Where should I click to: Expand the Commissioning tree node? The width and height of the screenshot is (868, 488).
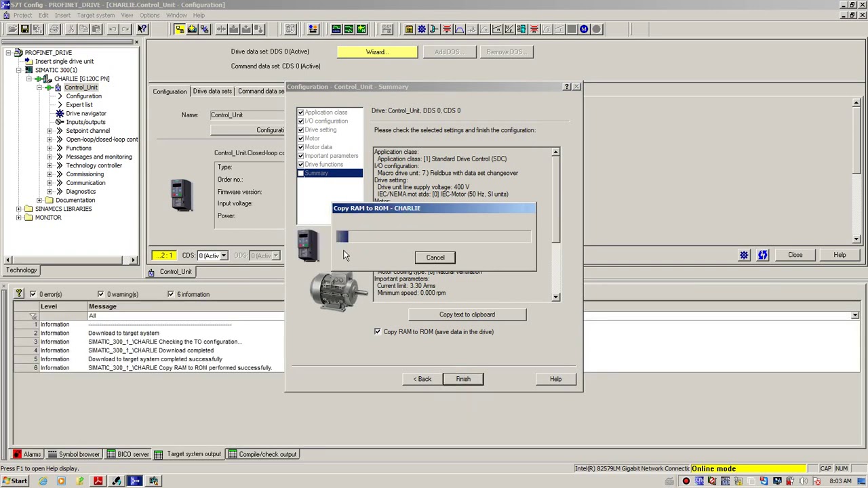pyautogui.click(x=50, y=174)
